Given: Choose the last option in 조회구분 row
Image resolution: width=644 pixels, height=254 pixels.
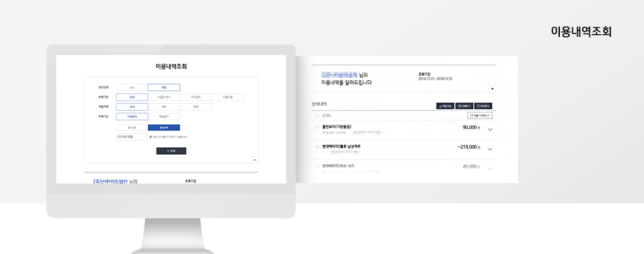Looking at the screenshot, I should click(228, 97).
